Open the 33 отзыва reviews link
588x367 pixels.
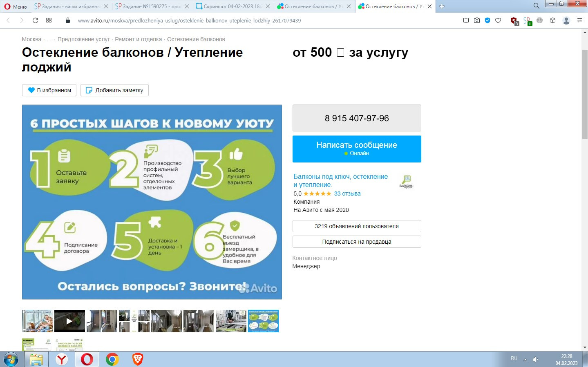point(347,194)
